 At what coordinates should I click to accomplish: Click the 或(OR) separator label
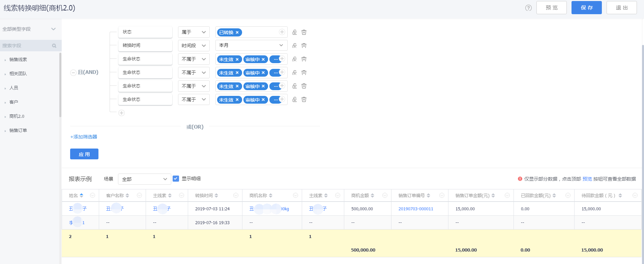pos(195,127)
